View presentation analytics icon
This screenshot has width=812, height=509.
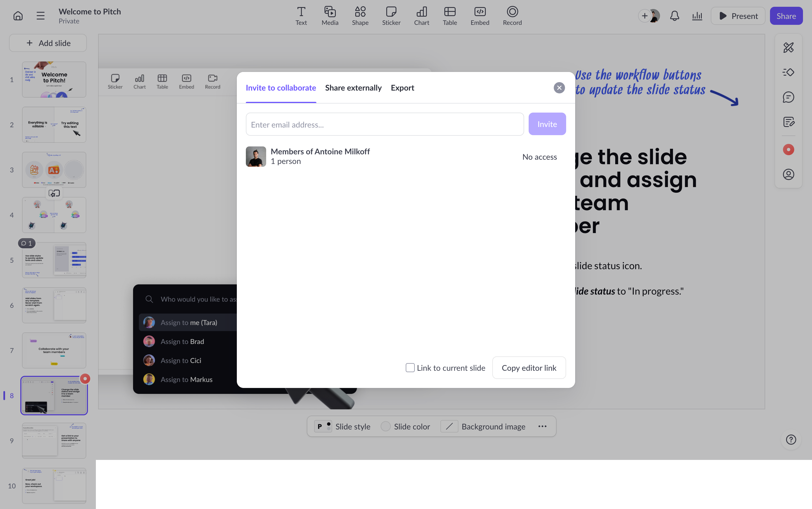[x=697, y=16]
